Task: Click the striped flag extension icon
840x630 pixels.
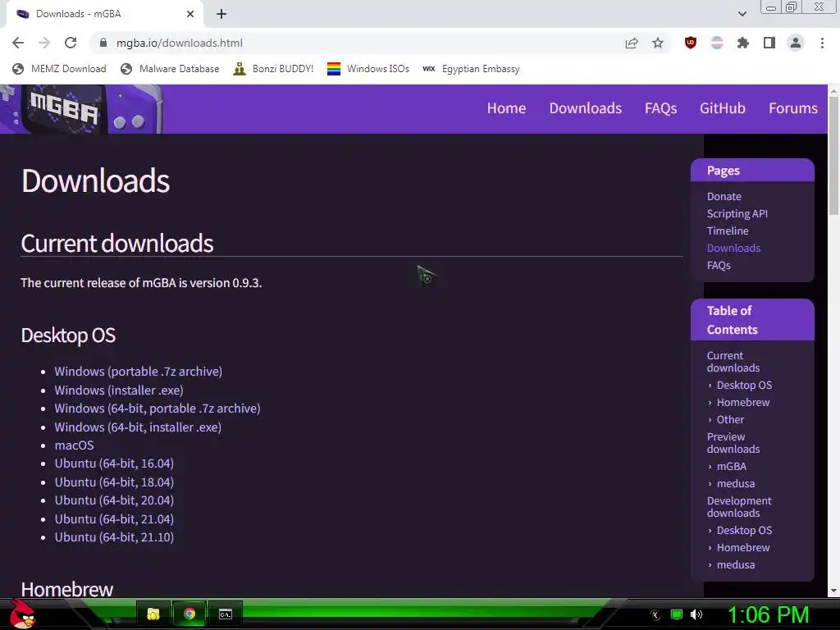Action: [x=717, y=43]
